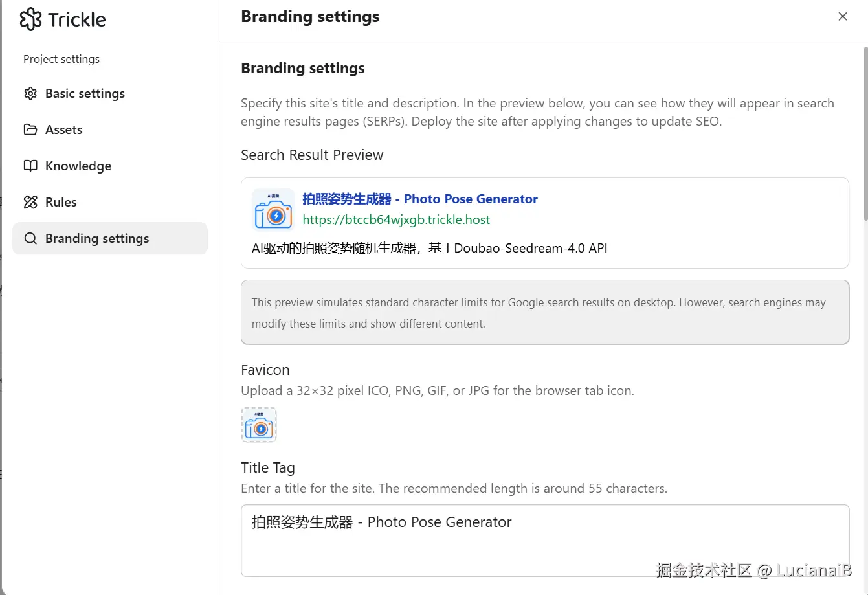
Task: Open the Photo Pose Generator preview title
Action: [420, 199]
